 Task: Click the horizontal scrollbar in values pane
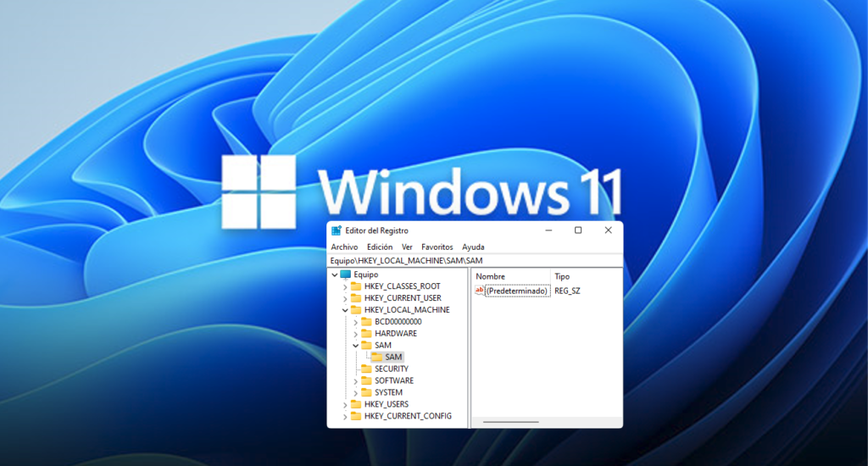(511, 422)
